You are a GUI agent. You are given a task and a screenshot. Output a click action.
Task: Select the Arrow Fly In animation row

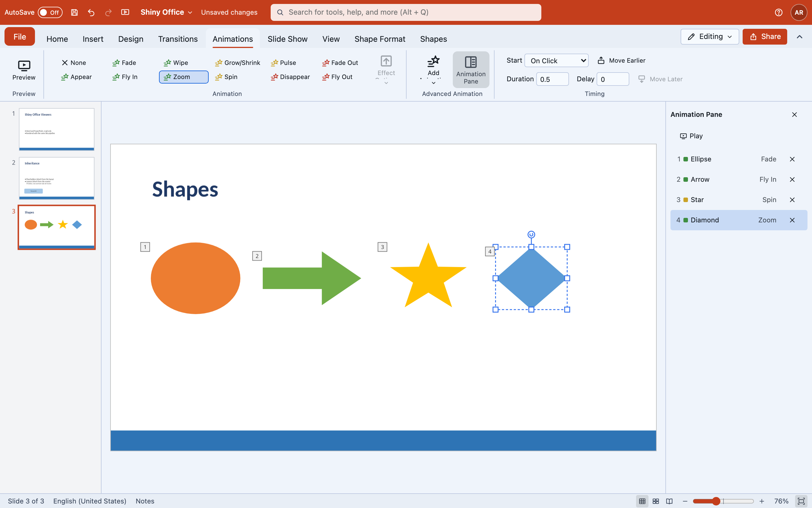click(739, 179)
